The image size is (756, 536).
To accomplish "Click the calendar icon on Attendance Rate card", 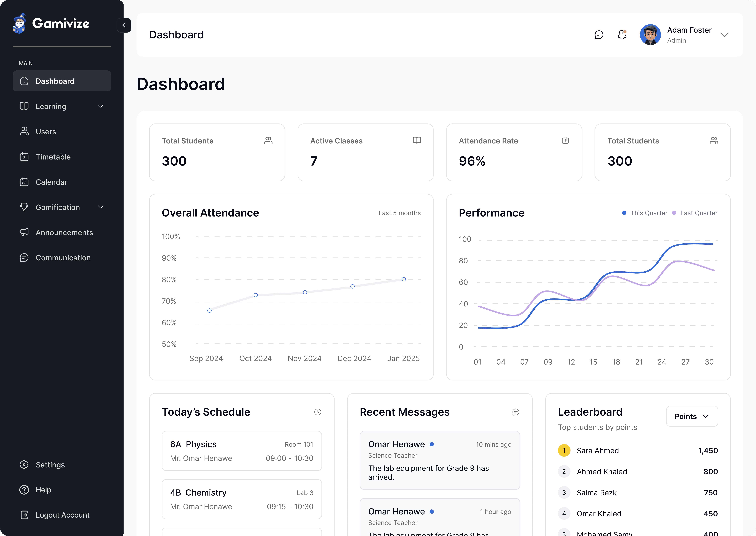I will (565, 140).
